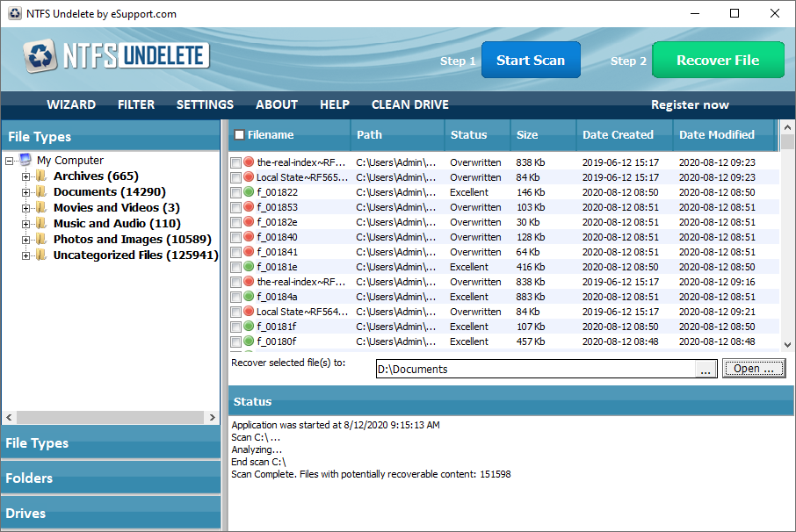
Task: Click the Documents folder icon
Action: pos(41,191)
